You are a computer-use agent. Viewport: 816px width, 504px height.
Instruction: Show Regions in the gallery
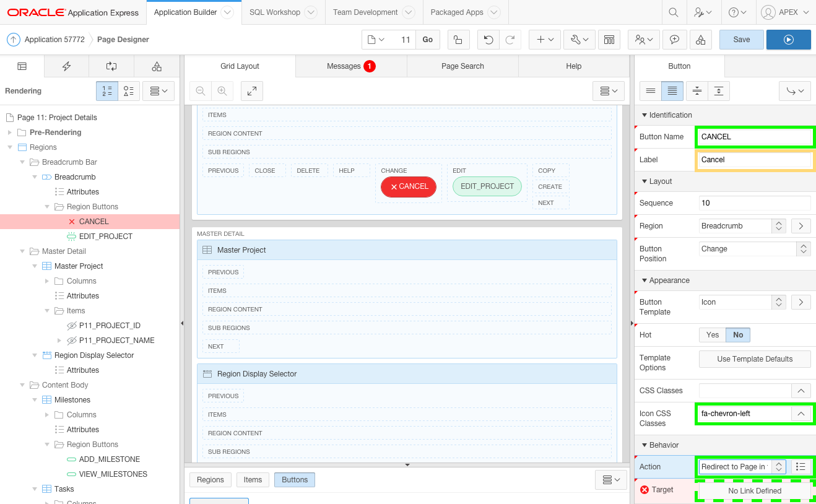coord(211,480)
